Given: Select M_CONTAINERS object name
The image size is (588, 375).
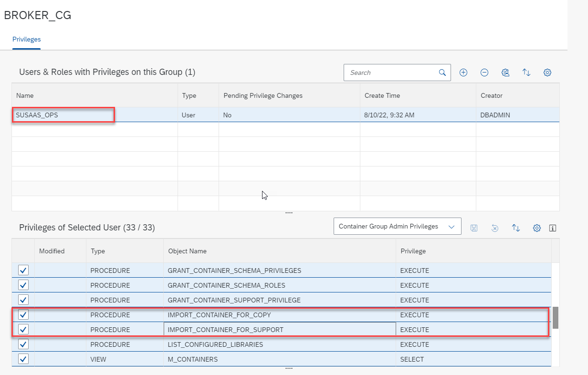Looking at the screenshot, I should (x=193, y=359).
